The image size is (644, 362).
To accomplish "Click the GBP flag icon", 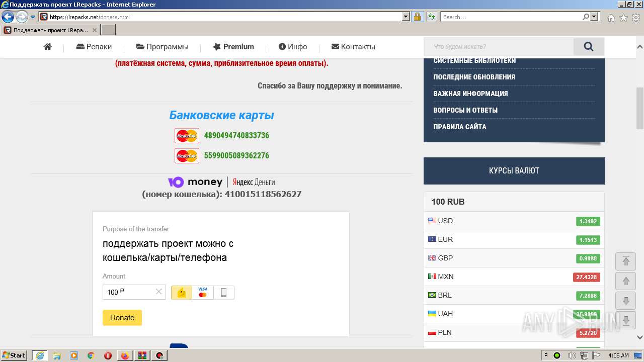I will coord(432,258).
